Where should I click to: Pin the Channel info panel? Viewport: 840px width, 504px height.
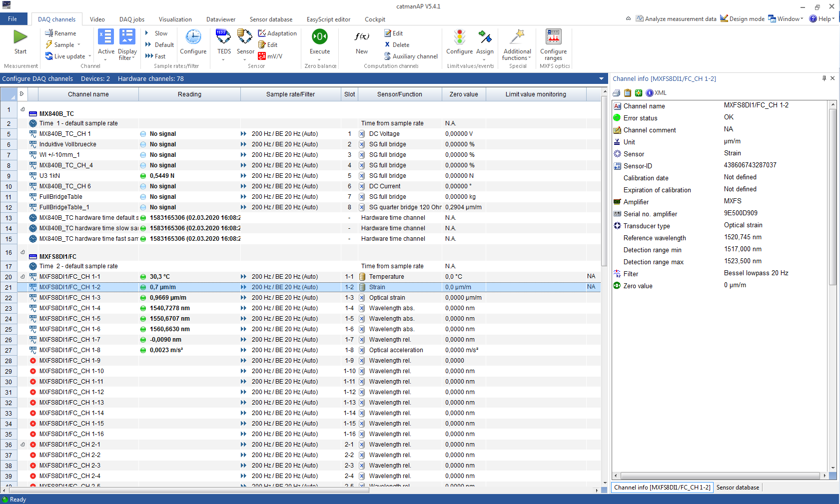pos(824,78)
